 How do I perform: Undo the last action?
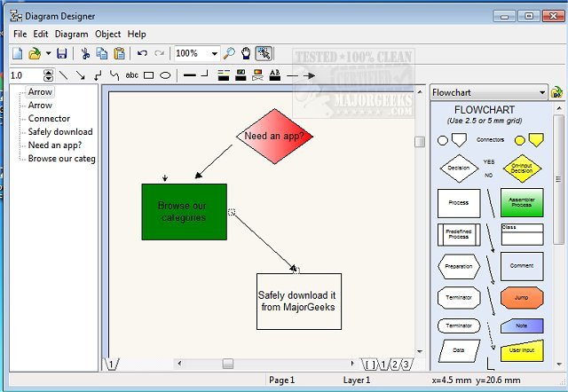[142, 53]
